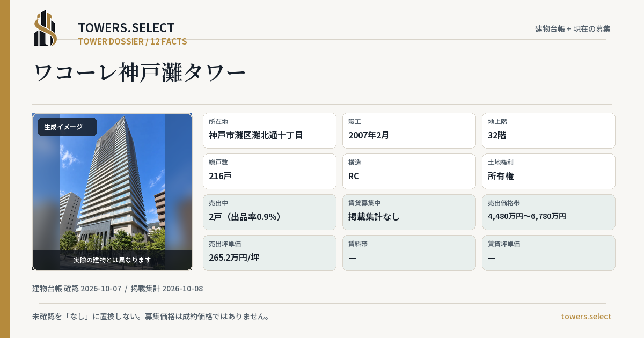Select the 掲載集計 2026-10-08 date
This screenshot has width=644, height=338.
point(167,289)
